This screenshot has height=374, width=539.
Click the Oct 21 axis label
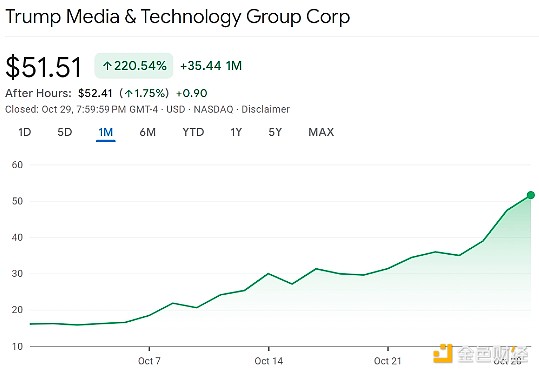[388, 361]
